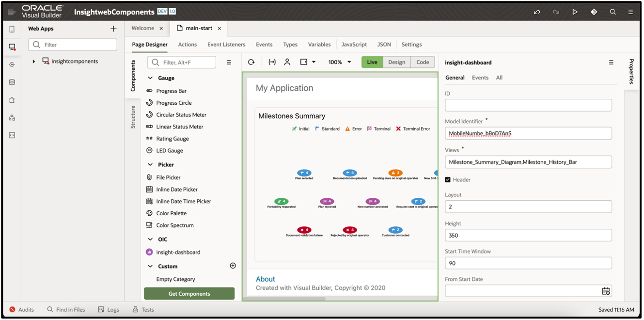The width and height of the screenshot is (644, 320).
Task: Add a Custom category plus icon
Action: [233, 266]
